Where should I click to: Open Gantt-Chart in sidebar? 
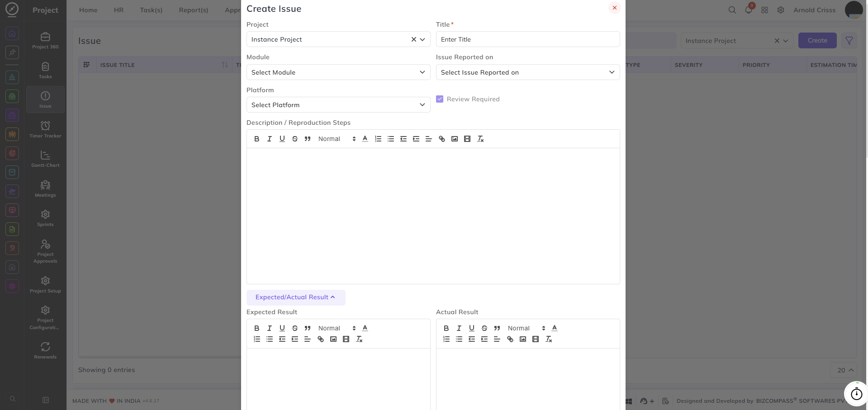click(x=45, y=159)
